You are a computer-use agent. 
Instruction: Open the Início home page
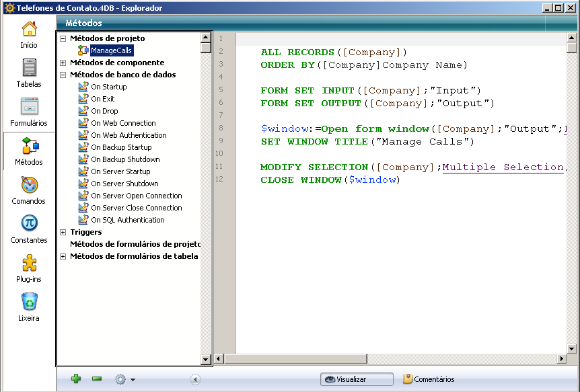click(29, 34)
